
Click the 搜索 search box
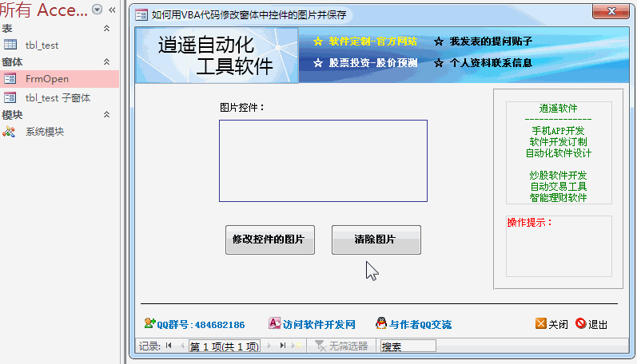(408, 346)
